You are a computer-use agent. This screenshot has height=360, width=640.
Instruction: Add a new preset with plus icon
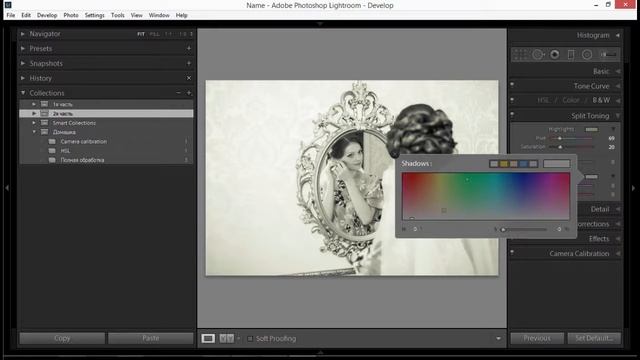point(189,49)
